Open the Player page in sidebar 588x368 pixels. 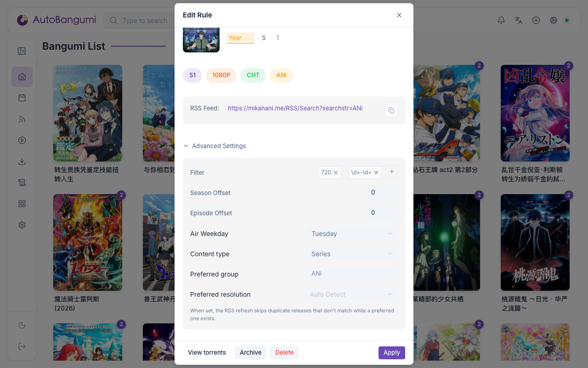tap(22, 140)
